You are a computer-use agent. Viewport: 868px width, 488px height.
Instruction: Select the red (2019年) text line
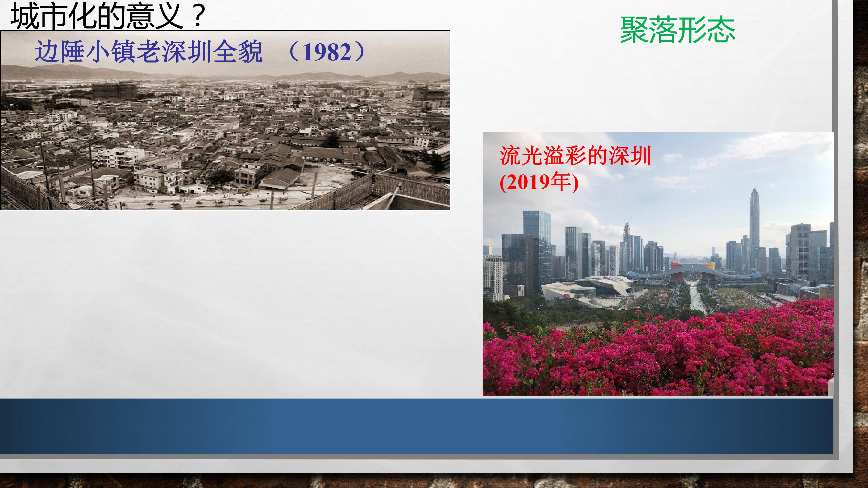539,182
